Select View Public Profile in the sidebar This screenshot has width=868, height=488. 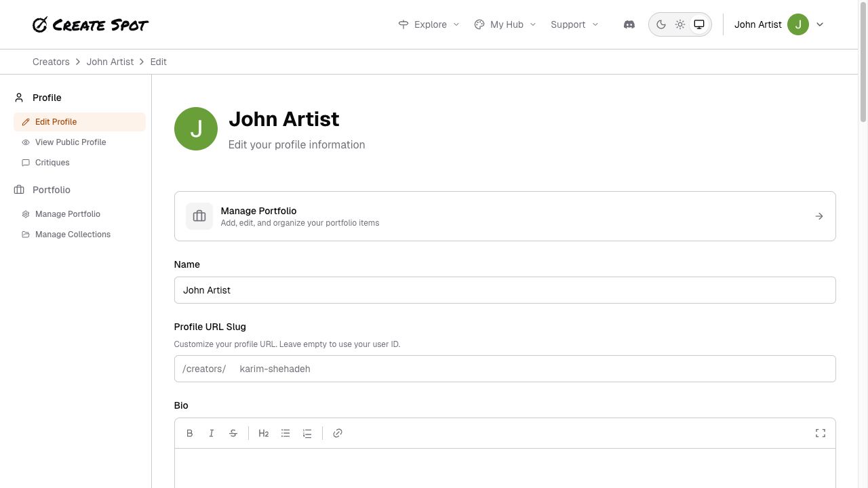pyautogui.click(x=71, y=142)
